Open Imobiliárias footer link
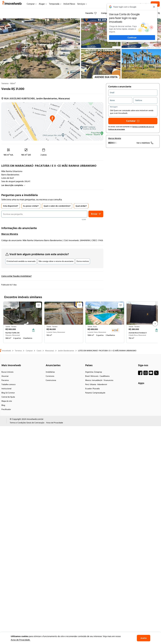Screen dimensions: 161x644 pyautogui.click(x=50, y=372)
